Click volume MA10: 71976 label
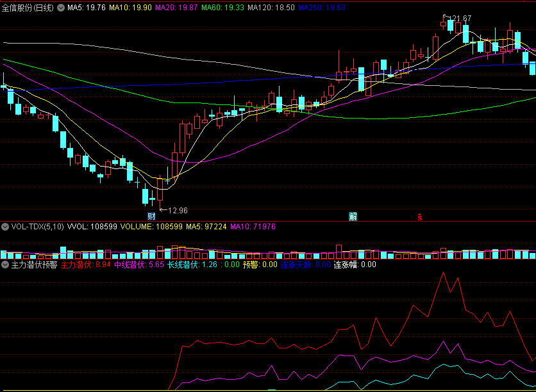The image size is (536, 392). coord(253,226)
